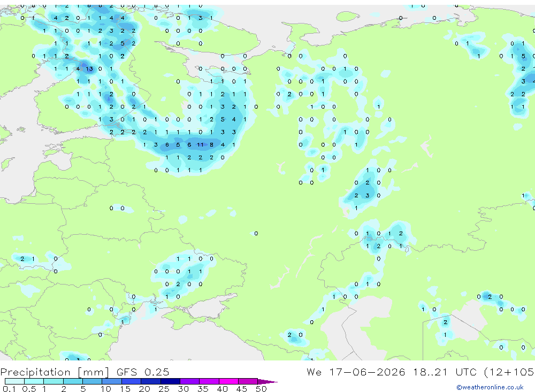535x392 pixels.
Task: Click the '8' value next to 11
Action: tap(211, 144)
